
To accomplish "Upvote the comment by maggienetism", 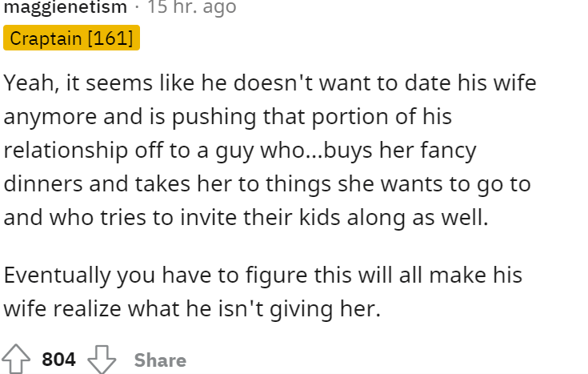I will [18, 360].
